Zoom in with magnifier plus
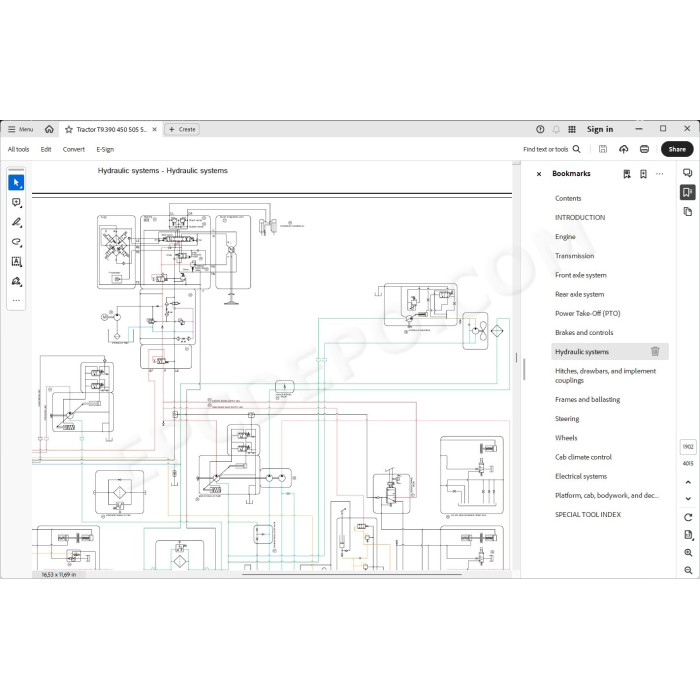The image size is (700, 700). tap(688, 553)
